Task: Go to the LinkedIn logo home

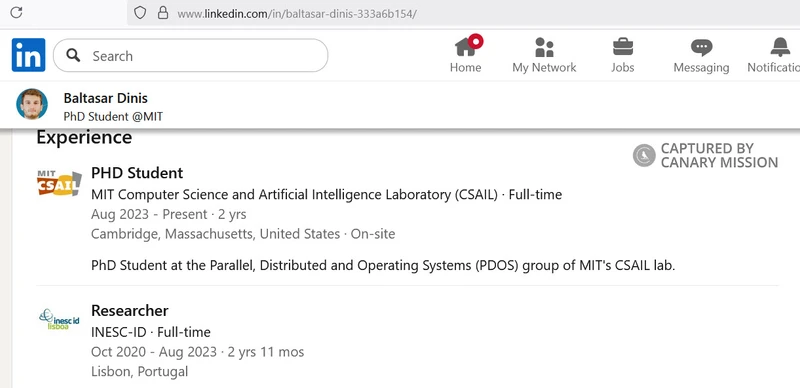Action: [x=29, y=55]
